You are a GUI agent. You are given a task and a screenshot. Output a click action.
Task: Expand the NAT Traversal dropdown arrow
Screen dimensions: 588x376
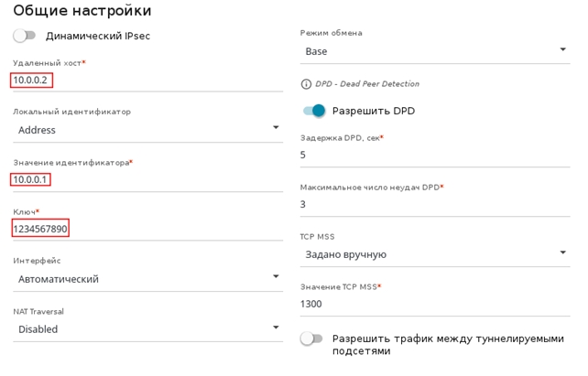click(x=276, y=328)
